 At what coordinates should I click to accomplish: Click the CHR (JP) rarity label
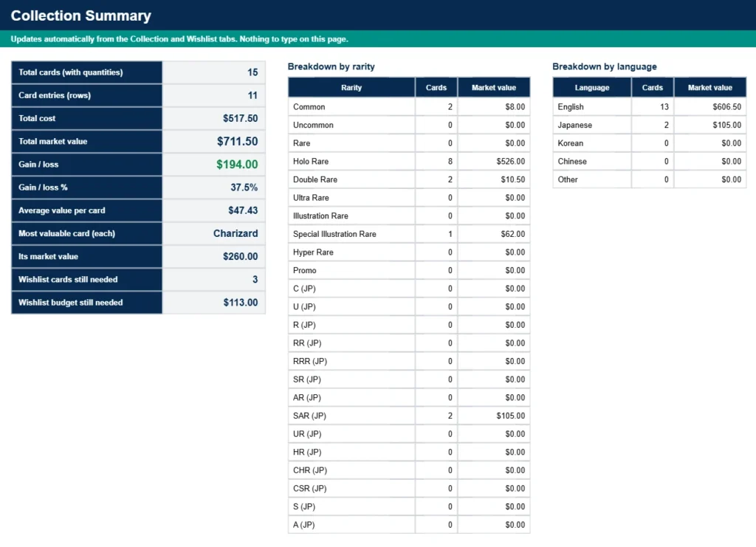tap(310, 470)
